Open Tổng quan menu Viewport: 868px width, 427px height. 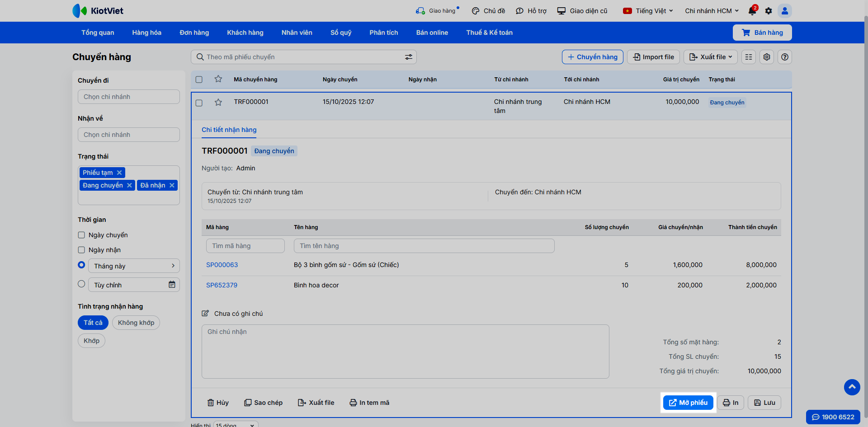[98, 33]
